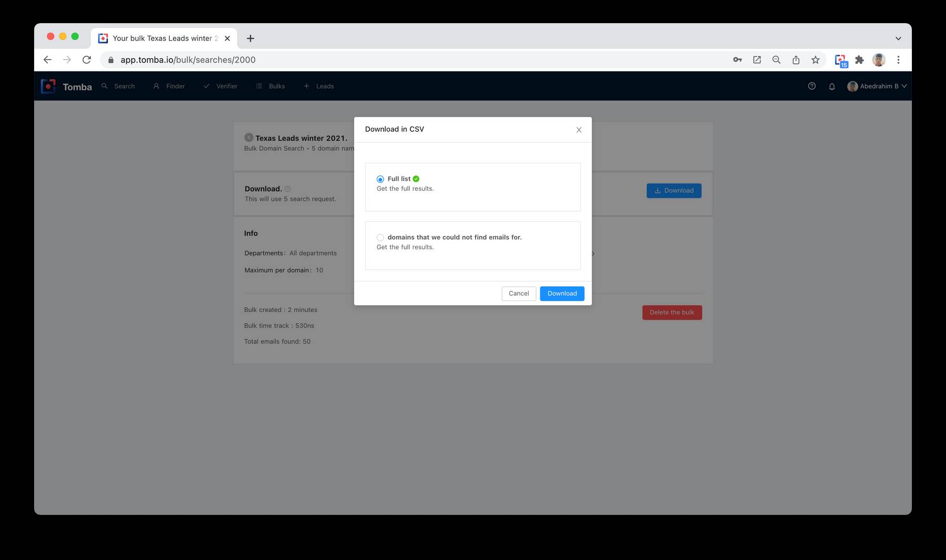Click the page Download button behind dialog
The width and height of the screenshot is (946, 560).
674,191
